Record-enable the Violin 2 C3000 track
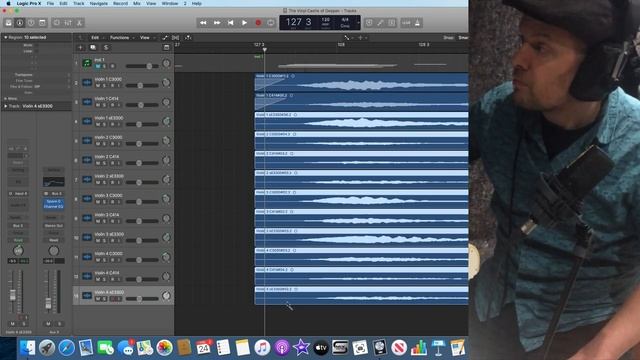 point(112,144)
